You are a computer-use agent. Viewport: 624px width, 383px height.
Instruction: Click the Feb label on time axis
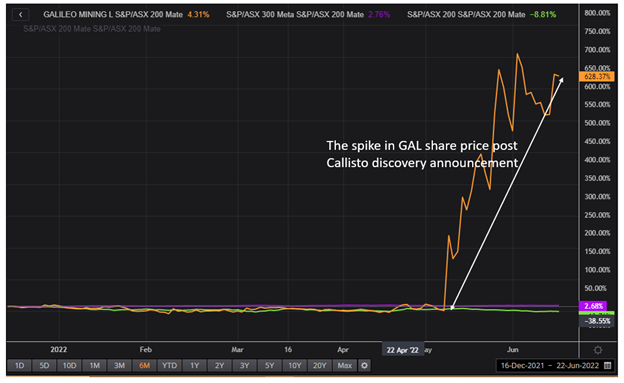click(x=146, y=350)
